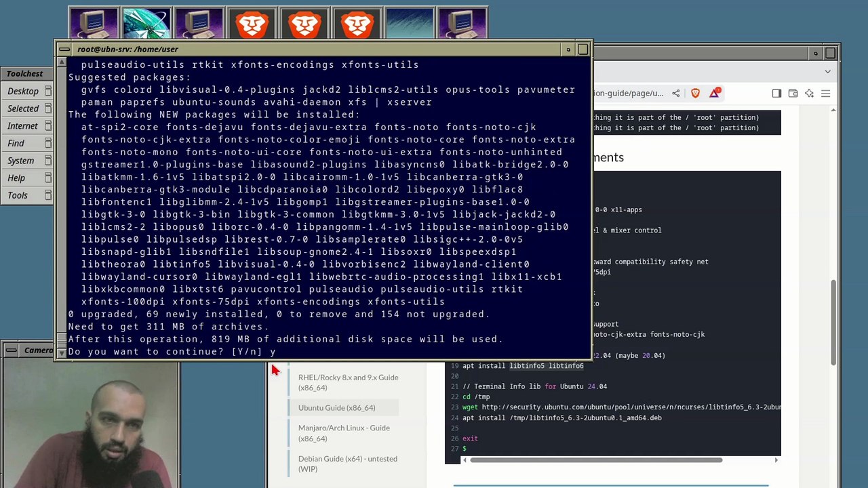The height and width of the screenshot is (488, 868).
Task: Open the Brave hamburger main menu
Action: (825, 93)
